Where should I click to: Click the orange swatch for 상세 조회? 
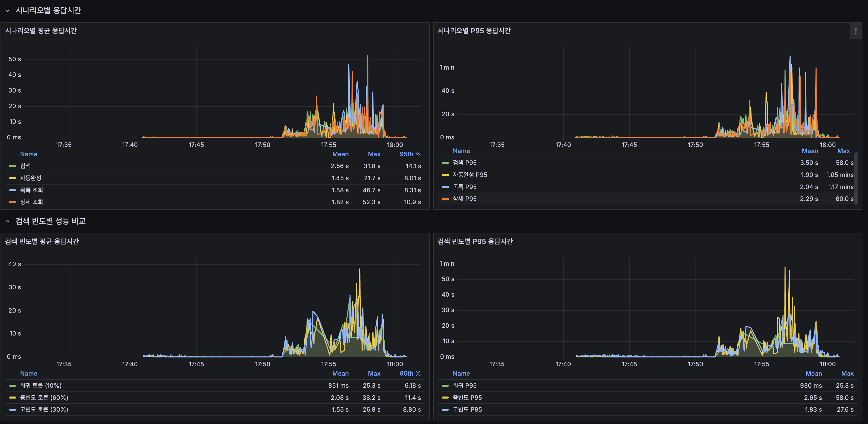[12, 202]
